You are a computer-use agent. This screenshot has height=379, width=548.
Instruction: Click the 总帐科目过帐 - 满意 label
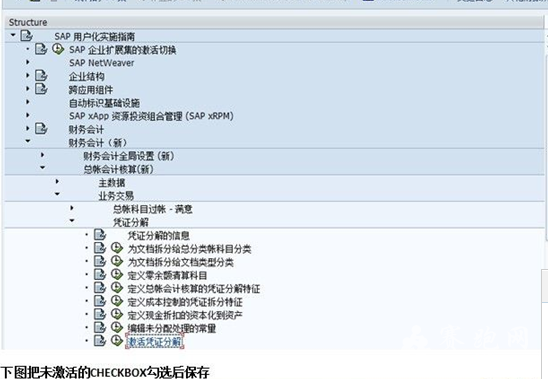pyautogui.click(x=153, y=209)
